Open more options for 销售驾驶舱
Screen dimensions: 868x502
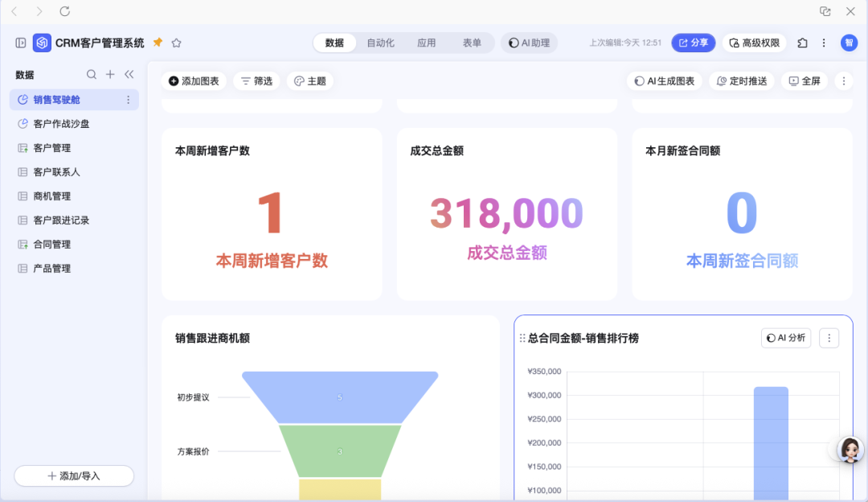(128, 100)
